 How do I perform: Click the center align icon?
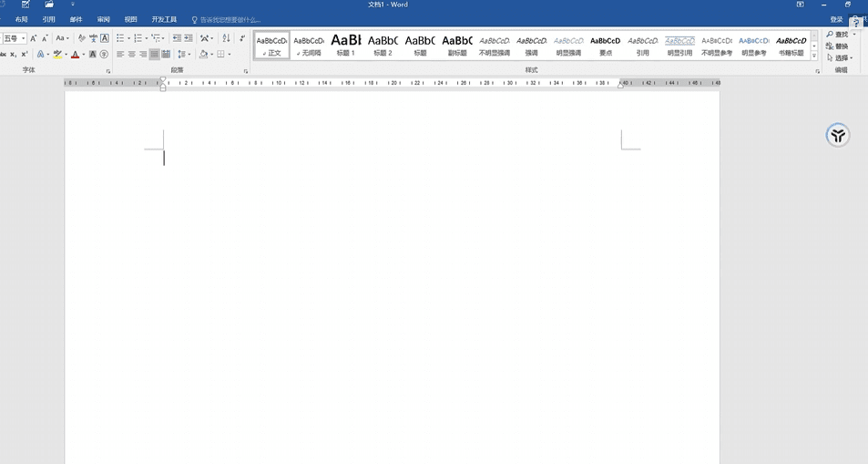[x=131, y=55]
